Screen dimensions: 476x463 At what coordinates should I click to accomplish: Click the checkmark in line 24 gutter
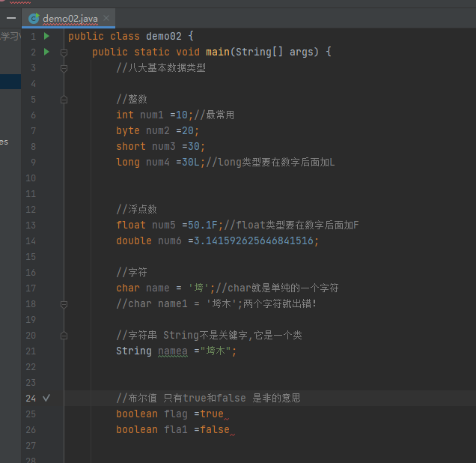pos(46,398)
